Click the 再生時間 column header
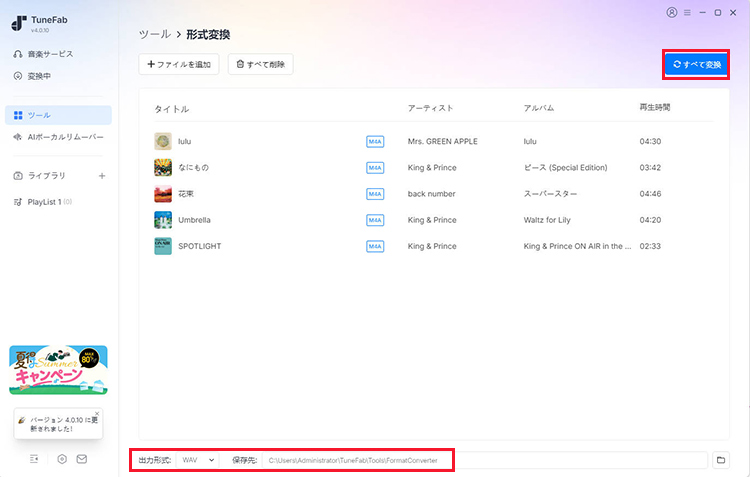The width and height of the screenshot is (750, 477). 655,107
